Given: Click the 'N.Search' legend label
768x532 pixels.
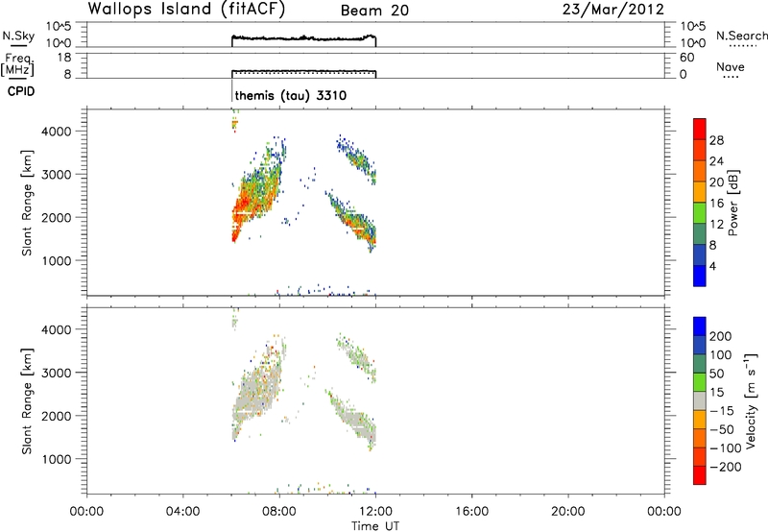Looking at the screenshot, I should [x=741, y=36].
